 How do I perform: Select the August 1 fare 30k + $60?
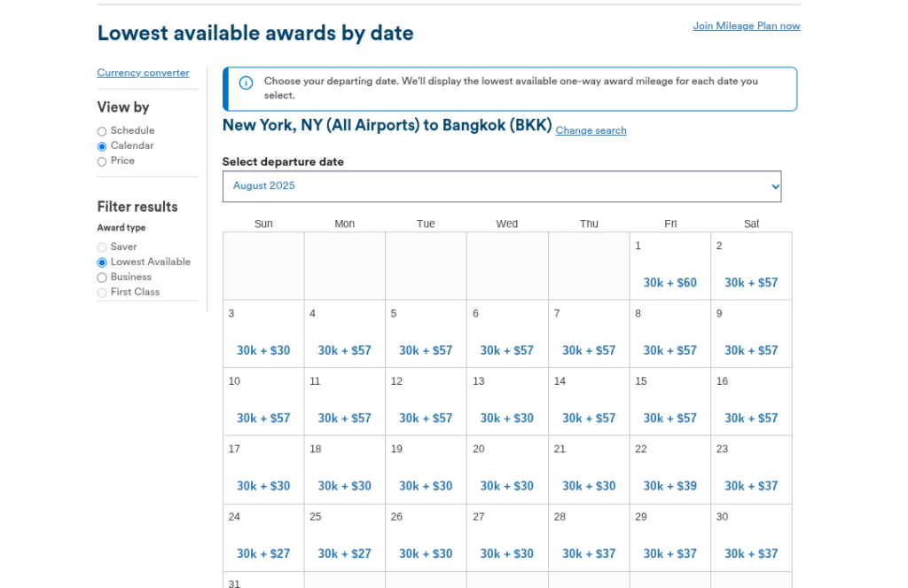pos(669,283)
